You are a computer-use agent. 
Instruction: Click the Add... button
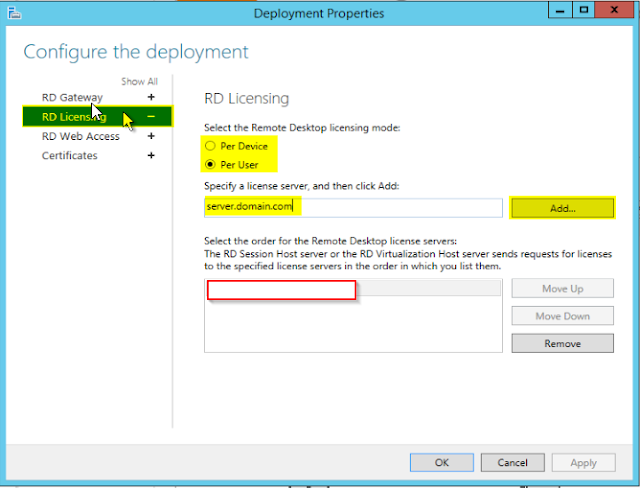(562, 208)
